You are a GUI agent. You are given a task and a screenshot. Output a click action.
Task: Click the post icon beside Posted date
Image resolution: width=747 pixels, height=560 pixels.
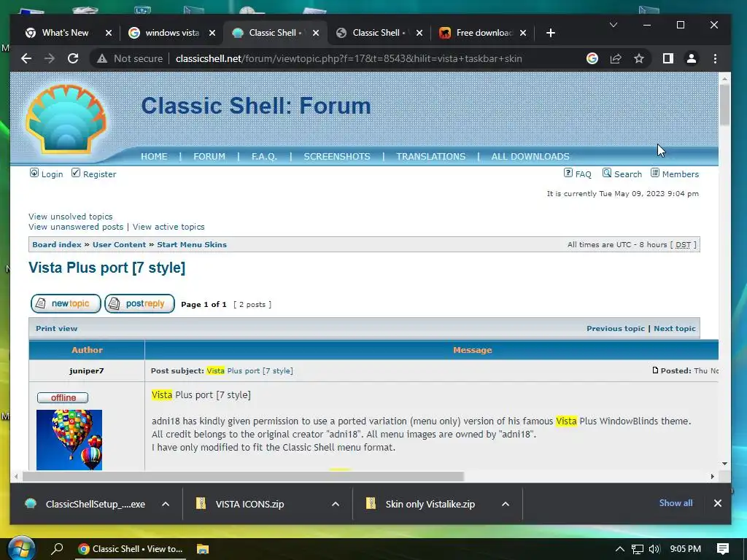(x=655, y=370)
